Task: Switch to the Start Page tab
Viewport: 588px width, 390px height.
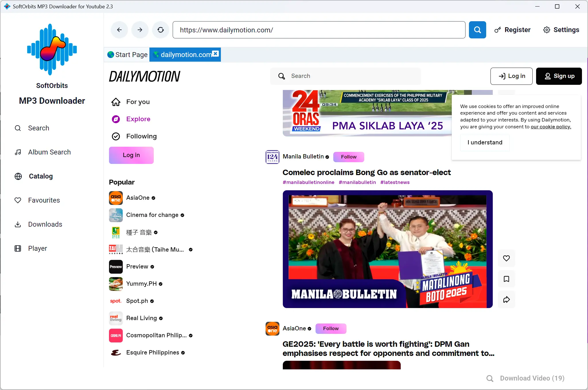Action: (x=127, y=54)
